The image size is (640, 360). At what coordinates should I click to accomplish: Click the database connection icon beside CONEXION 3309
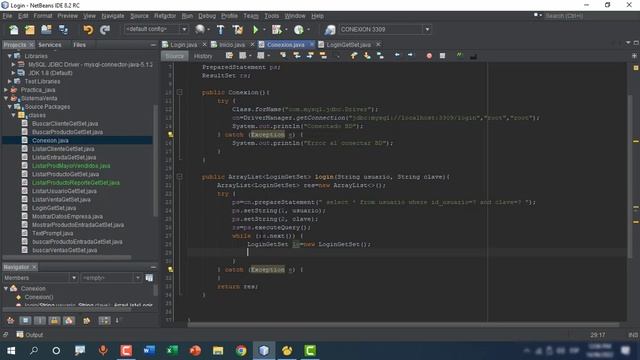coord(330,29)
